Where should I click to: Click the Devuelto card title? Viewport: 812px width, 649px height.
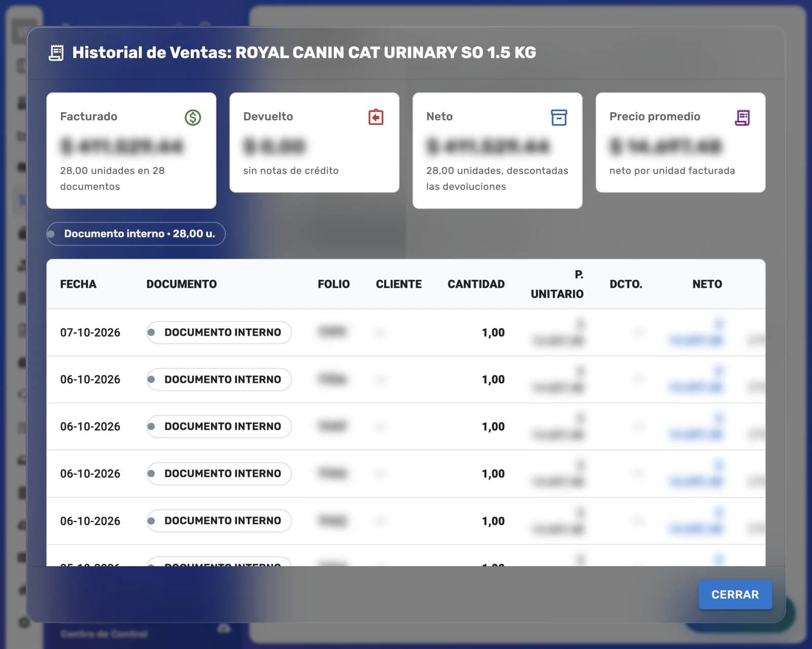click(x=268, y=116)
